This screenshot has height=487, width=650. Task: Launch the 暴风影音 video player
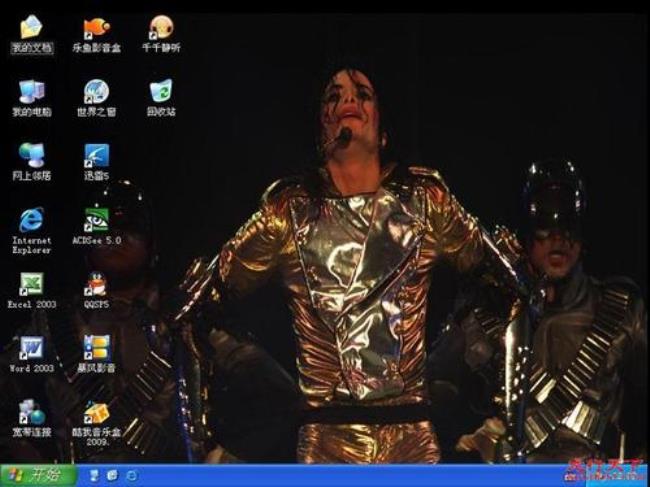(x=97, y=355)
